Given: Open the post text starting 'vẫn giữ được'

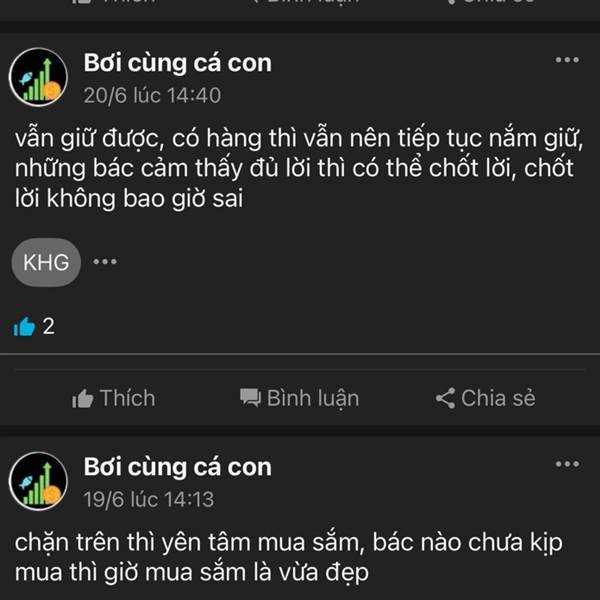Looking at the screenshot, I should 298,169.
